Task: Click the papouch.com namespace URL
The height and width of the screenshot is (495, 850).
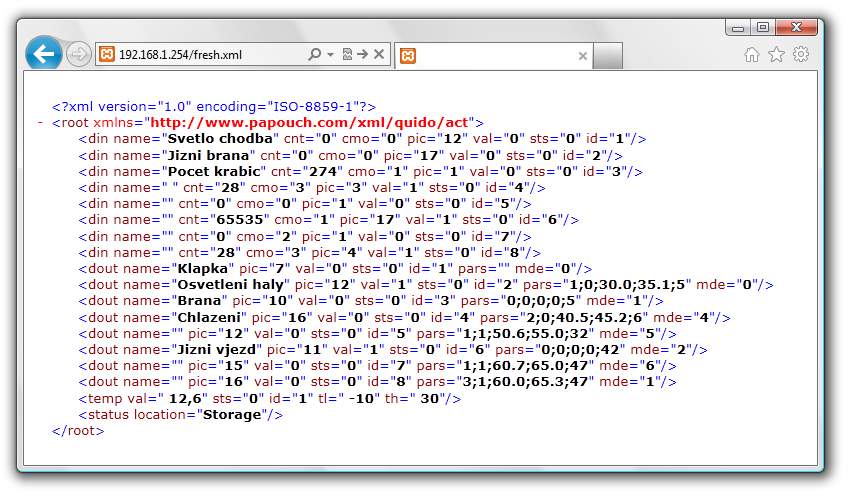Action: tap(309, 123)
